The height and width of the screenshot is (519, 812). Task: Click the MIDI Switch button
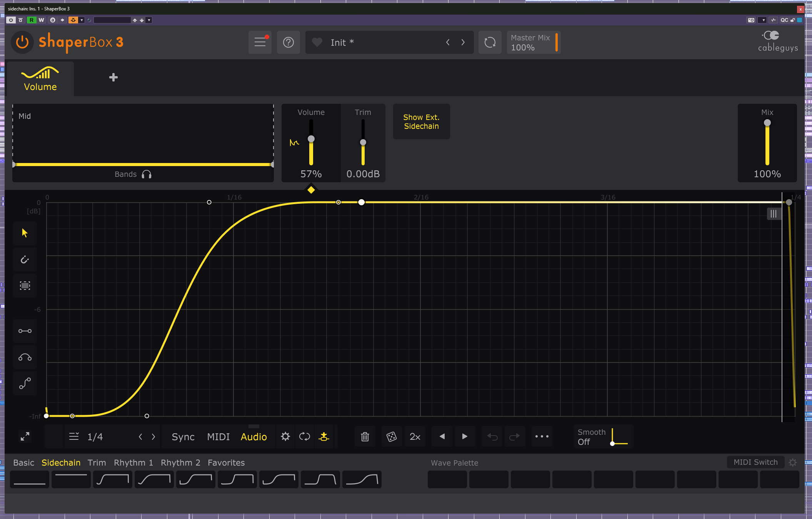pos(755,462)
